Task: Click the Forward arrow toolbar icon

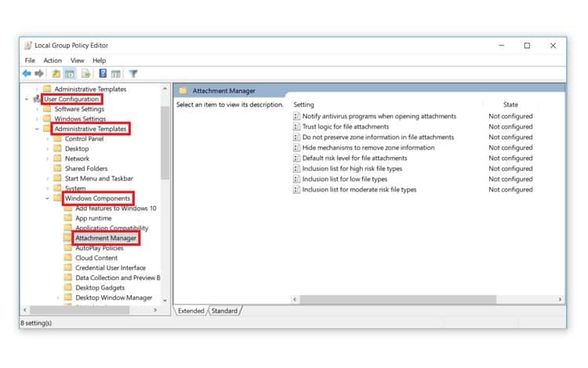Action: point(39,74)
